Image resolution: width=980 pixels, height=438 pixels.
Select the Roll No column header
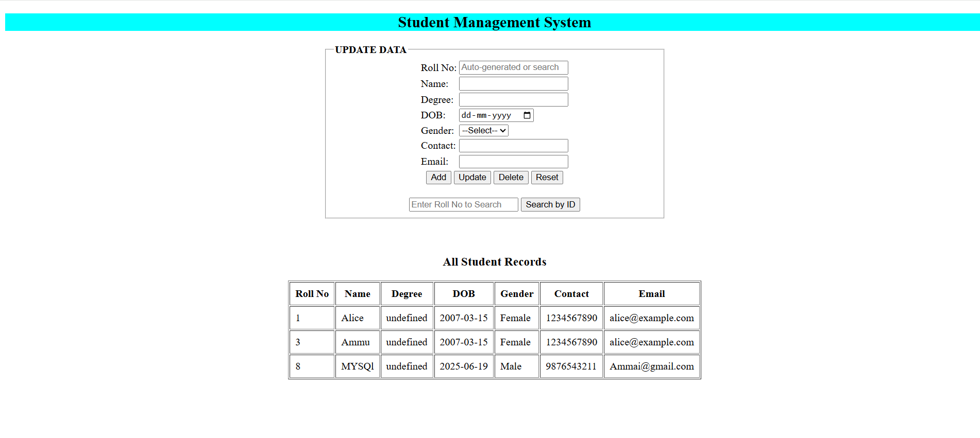tap(312, 294)
